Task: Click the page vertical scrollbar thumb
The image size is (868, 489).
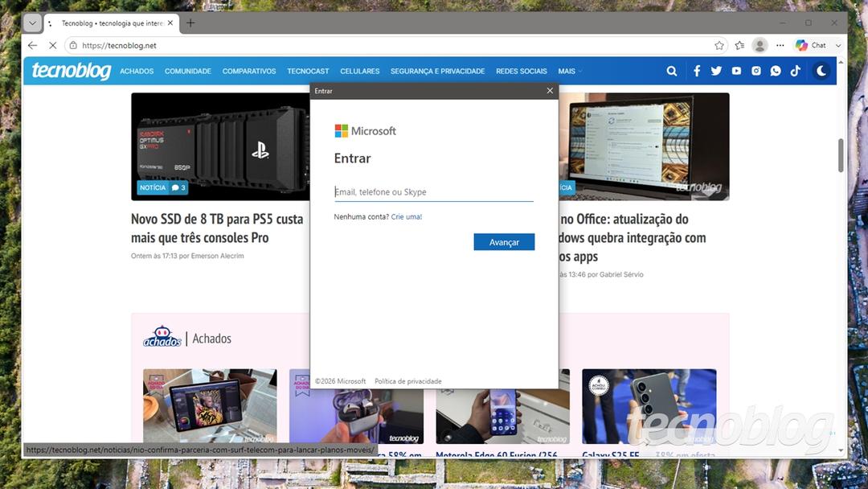Action: (x=841, y=155)
